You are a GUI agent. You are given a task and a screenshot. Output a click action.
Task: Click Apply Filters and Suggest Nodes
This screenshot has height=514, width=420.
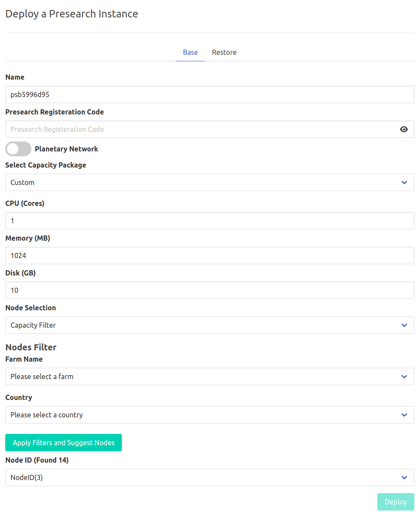tap(64, 443)
